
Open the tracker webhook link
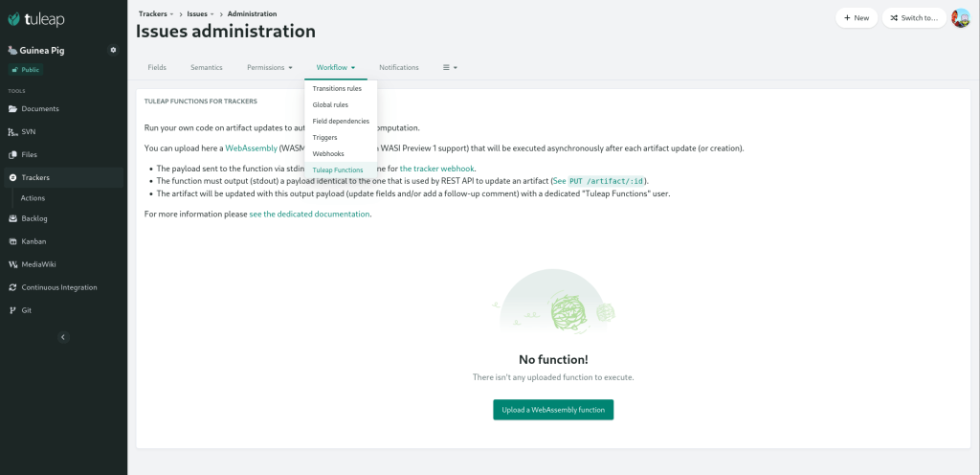coord(437,169)
